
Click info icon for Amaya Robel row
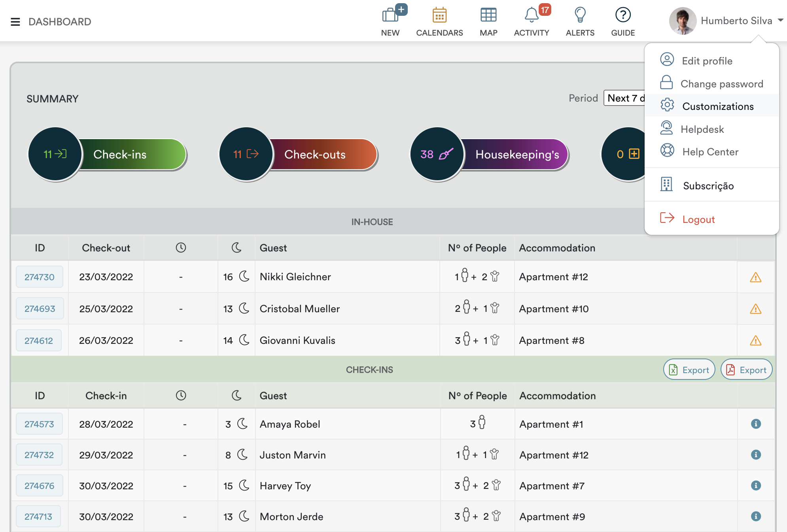tap(756, 424)
